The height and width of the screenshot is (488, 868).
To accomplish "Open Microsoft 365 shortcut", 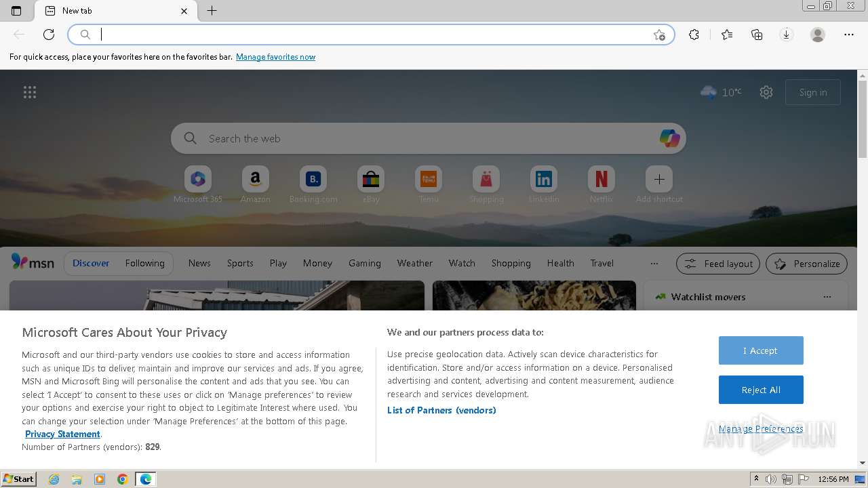I will 198,184.
